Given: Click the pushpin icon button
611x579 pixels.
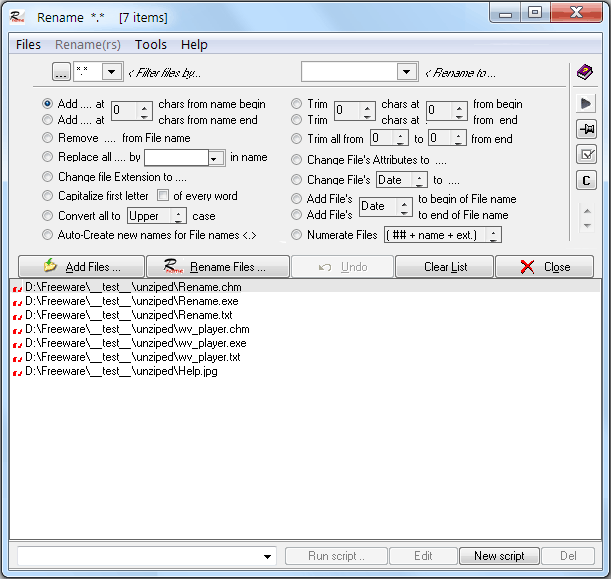Looking at the screenshot, I should [586, 129].
